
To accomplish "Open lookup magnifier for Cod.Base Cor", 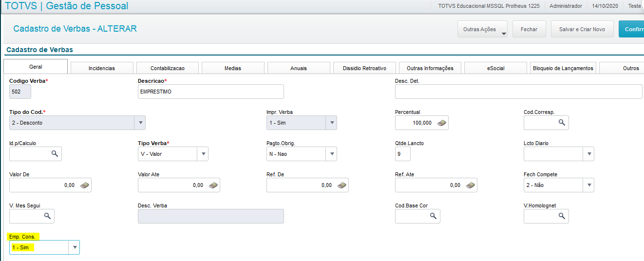I will 433,216.
